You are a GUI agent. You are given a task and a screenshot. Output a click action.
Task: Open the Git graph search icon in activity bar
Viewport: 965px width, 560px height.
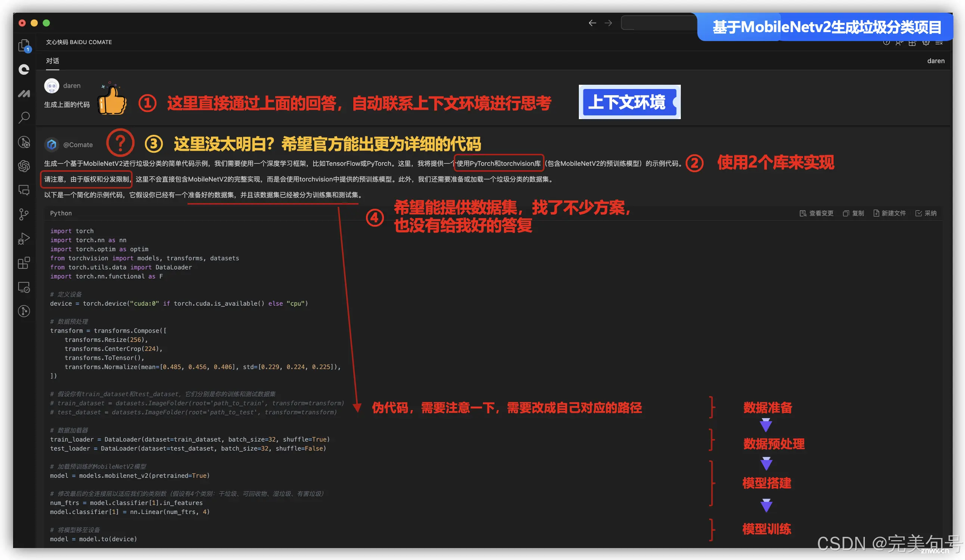[24, 142]
